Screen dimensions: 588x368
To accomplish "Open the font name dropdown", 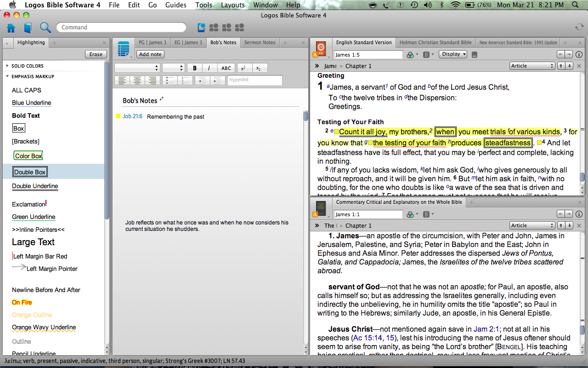I will [137, 68].
